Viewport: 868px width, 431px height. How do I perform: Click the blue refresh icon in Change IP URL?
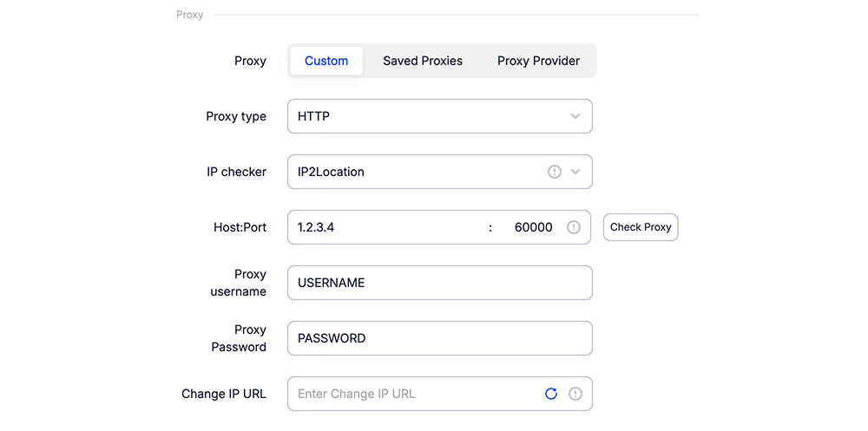[x=551, y=394]
